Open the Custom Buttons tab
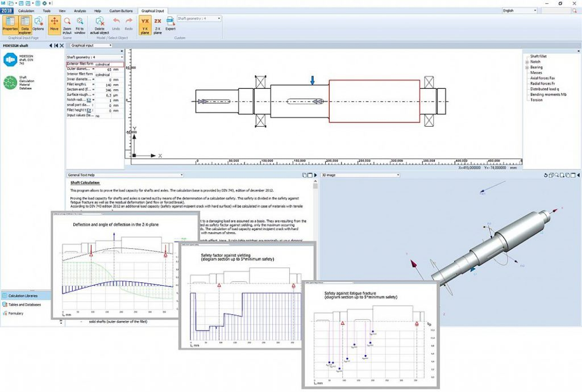This screenshot has width=582, height=392. pos(120,10)
